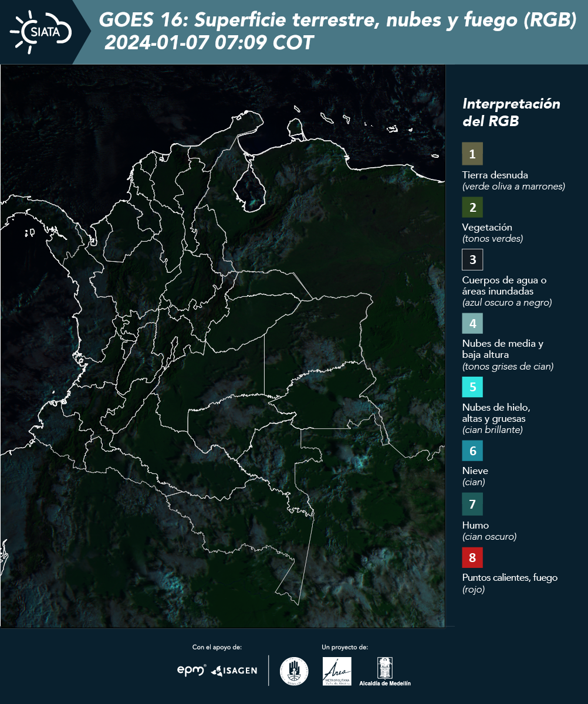Click the Alcaldía de Medellín crest

tap(385, 671)
